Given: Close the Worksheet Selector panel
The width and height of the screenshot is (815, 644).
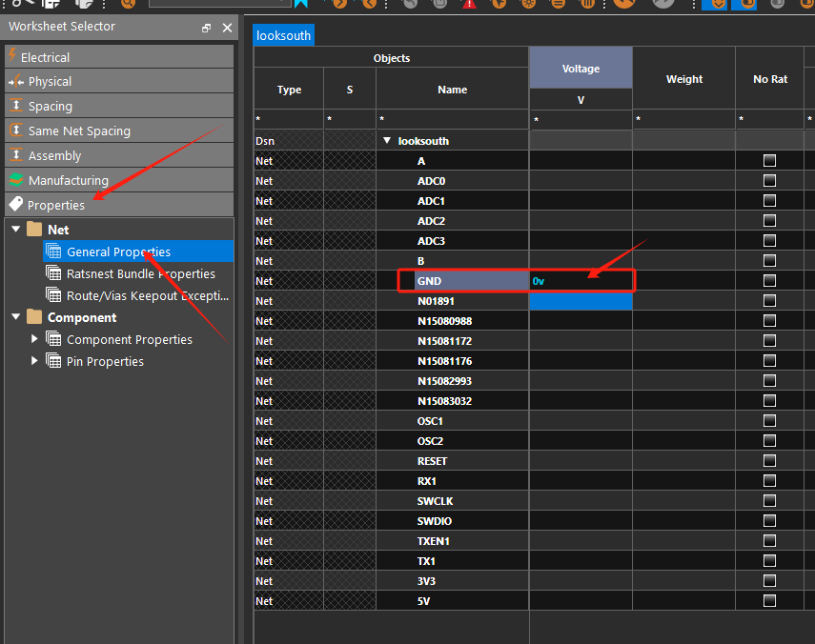Looking at the screenshot, I should [x=227, y=28].
